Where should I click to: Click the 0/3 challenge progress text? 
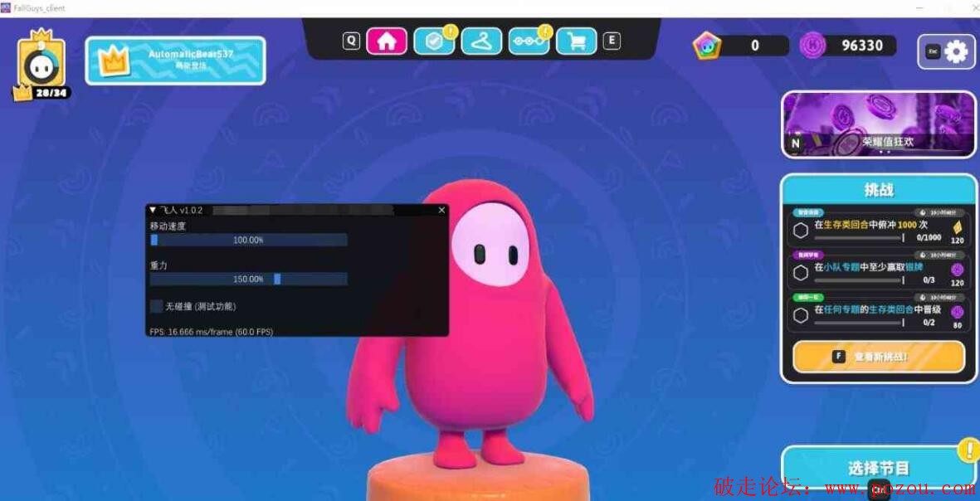click(x=929, y=280)
